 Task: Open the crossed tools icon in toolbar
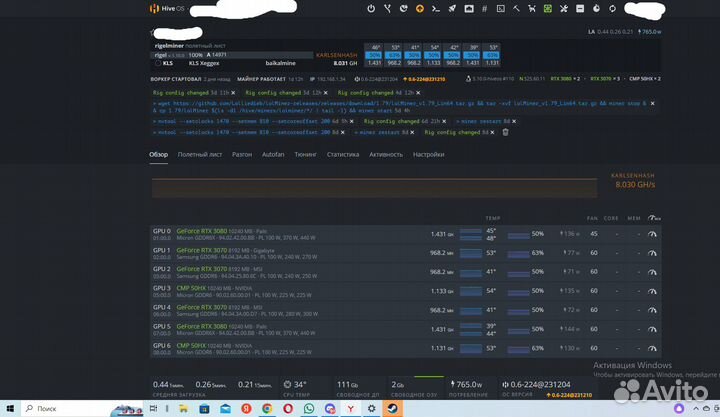point(564,9)
